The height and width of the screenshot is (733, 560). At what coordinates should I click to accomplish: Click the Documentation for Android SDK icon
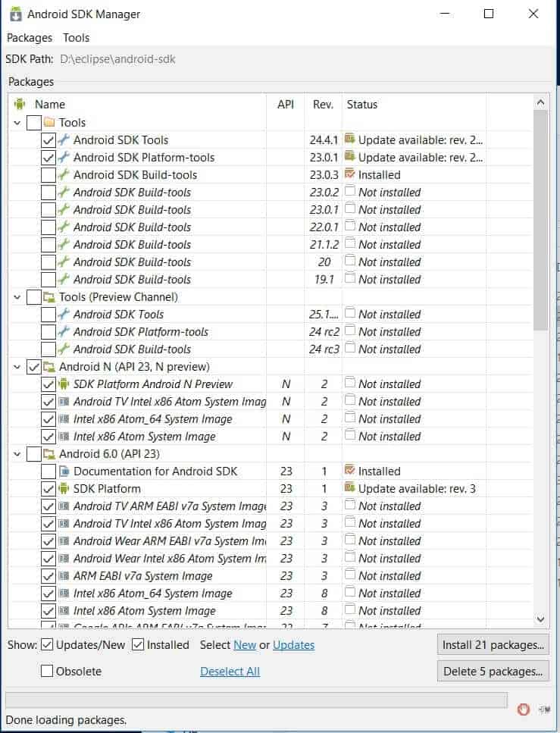64,471
